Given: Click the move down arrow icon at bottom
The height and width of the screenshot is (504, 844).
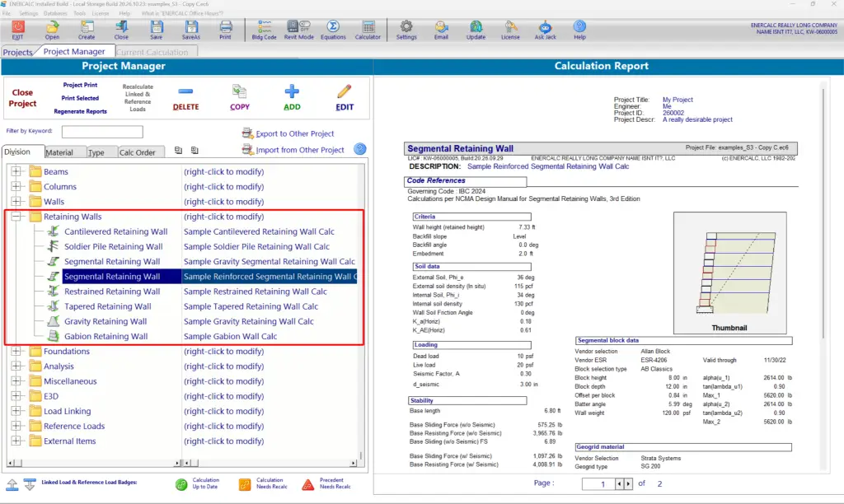Looking at the screenshot, I should point(30,484).
